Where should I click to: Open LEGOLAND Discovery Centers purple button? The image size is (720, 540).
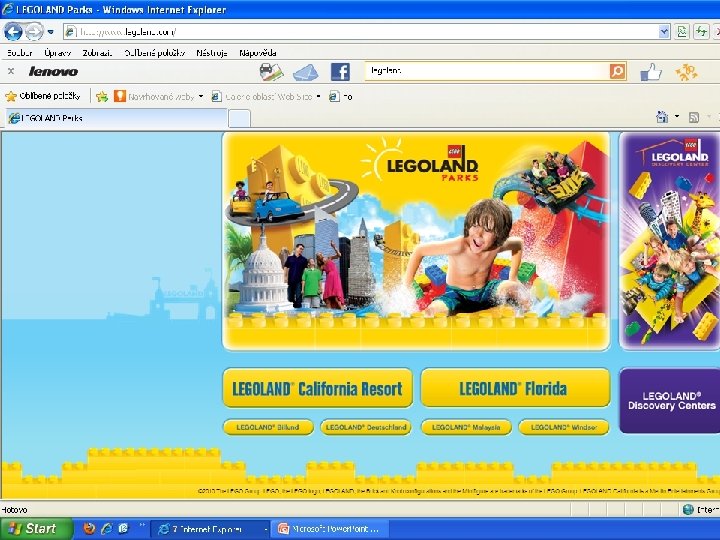point(670,400)
